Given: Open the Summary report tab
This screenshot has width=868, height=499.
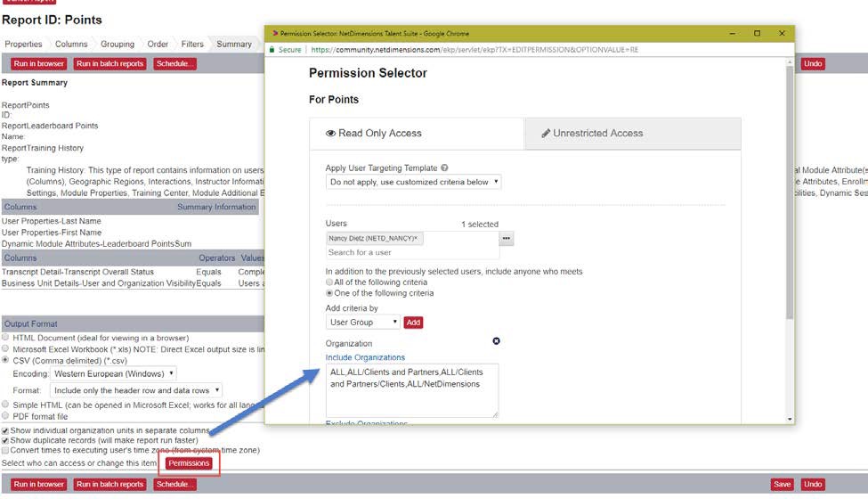Looking at the screenshot, I should click(x=233, y=44).
